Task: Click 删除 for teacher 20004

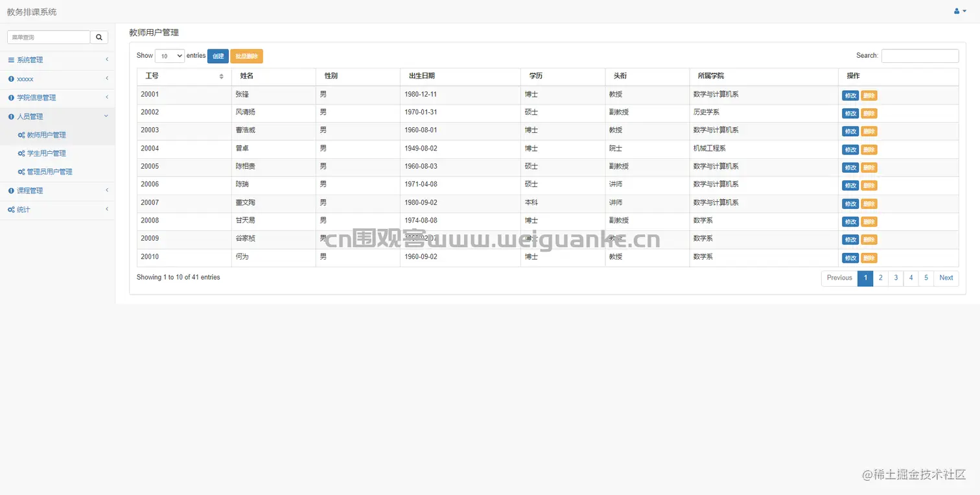Action: pos(869,149)
